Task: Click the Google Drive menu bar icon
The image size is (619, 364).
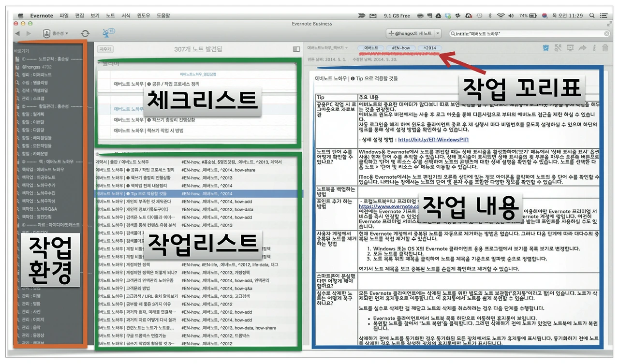Action: 438,15
